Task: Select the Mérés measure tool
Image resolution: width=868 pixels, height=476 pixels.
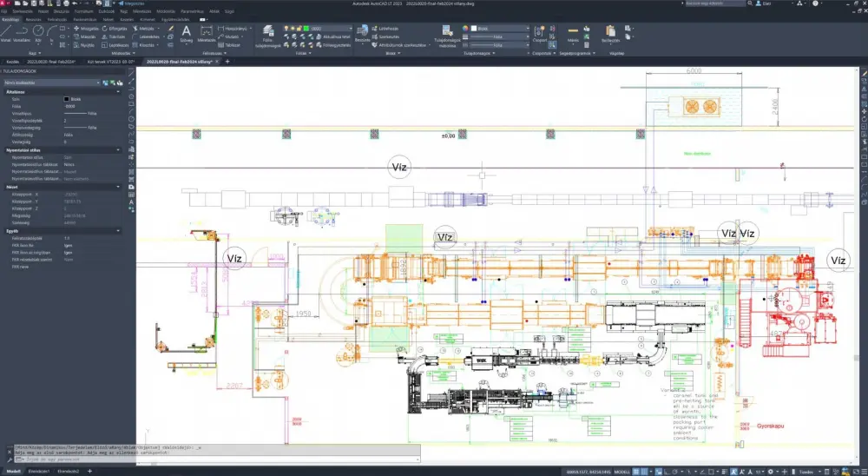Action: point(573,32)
